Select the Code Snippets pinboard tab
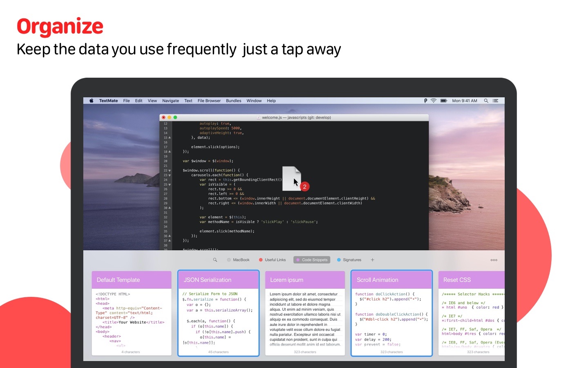This screenshot has height=368, width=588. (x=312, y=260)
